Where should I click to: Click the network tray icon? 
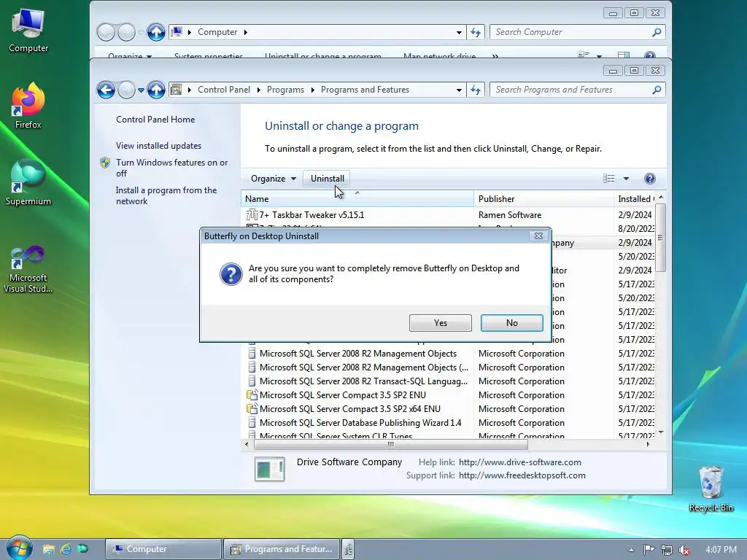[667, 550]
